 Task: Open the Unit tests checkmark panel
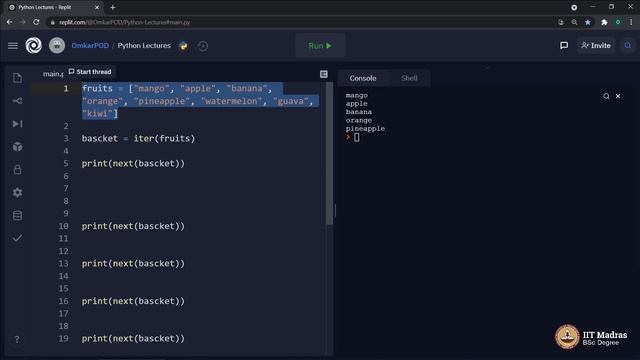(17, 238)
